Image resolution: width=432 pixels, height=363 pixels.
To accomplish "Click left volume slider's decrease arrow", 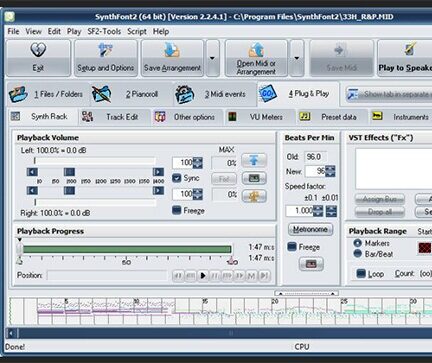I will [x=32, y=172].
